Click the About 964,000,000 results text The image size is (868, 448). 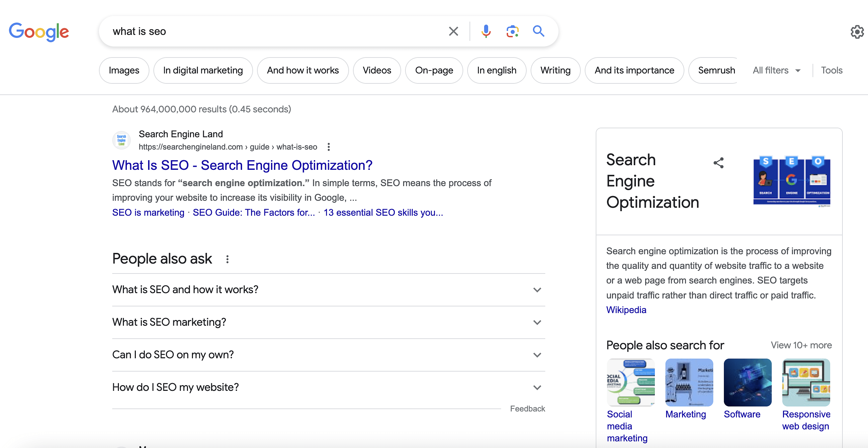202,109
